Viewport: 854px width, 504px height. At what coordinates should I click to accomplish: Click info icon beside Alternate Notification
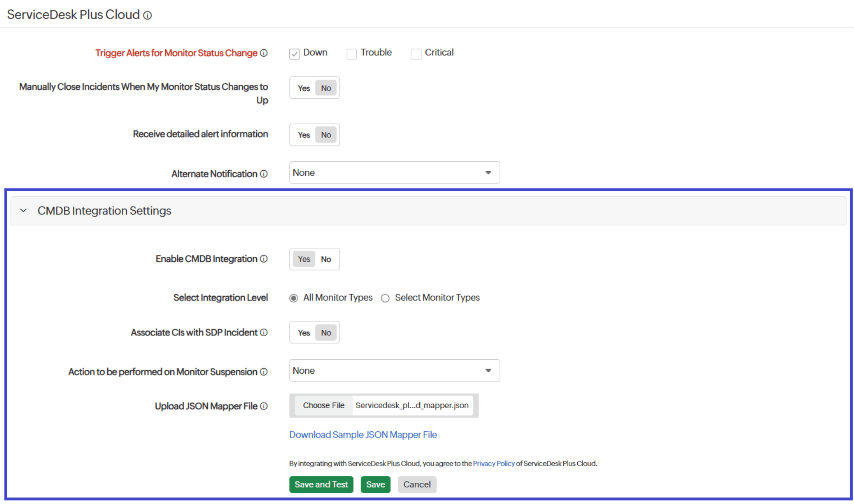pos(264,174)
